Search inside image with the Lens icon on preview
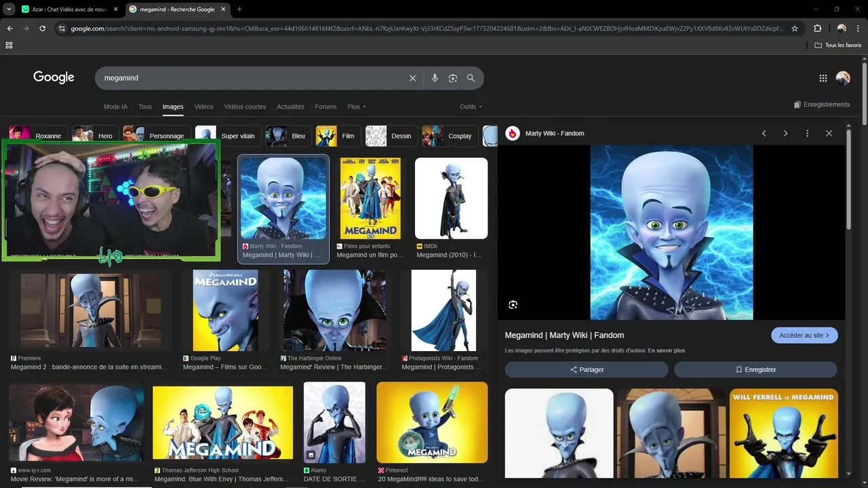Image resolution: width=868 pixels, height=488 pixels. [x=513, y=305]
